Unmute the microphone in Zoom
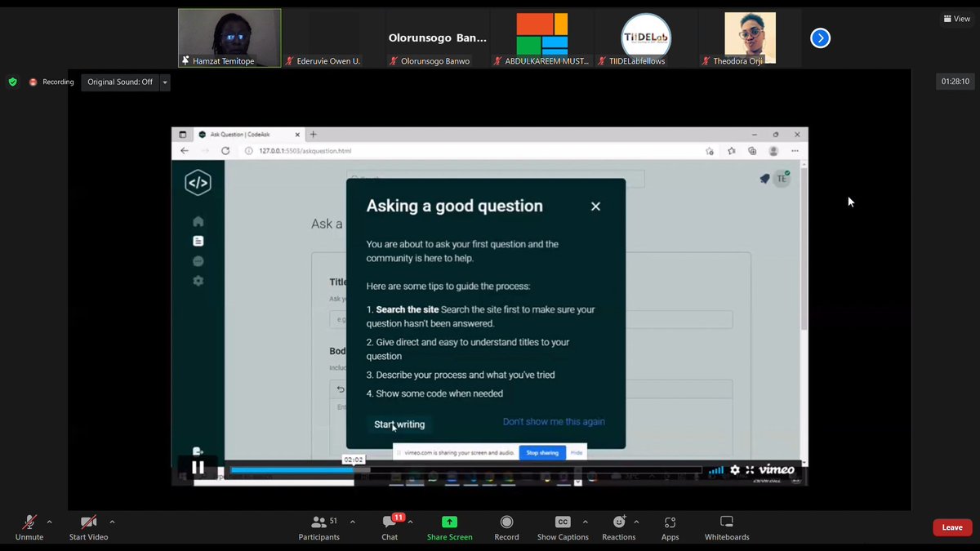The width and height of the screenshot is (980, 551). pos(29,527)
